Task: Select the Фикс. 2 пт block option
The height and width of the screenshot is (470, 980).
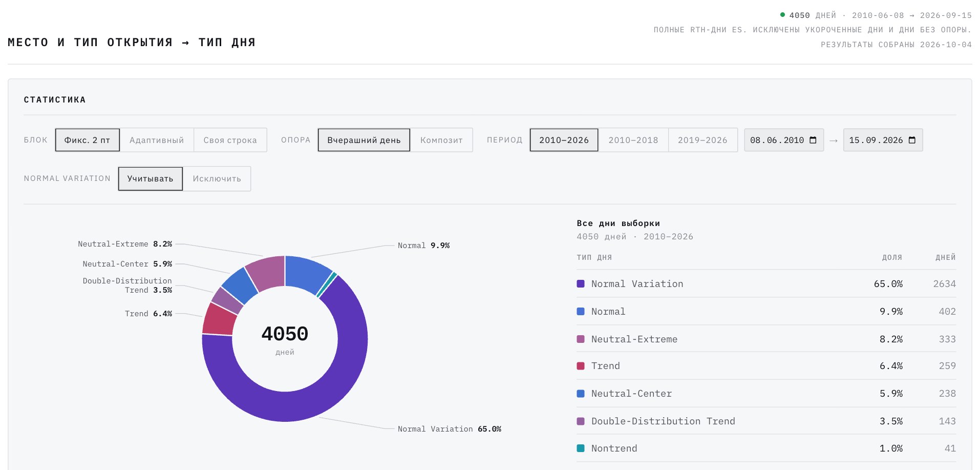Action: tap(87, 140)
